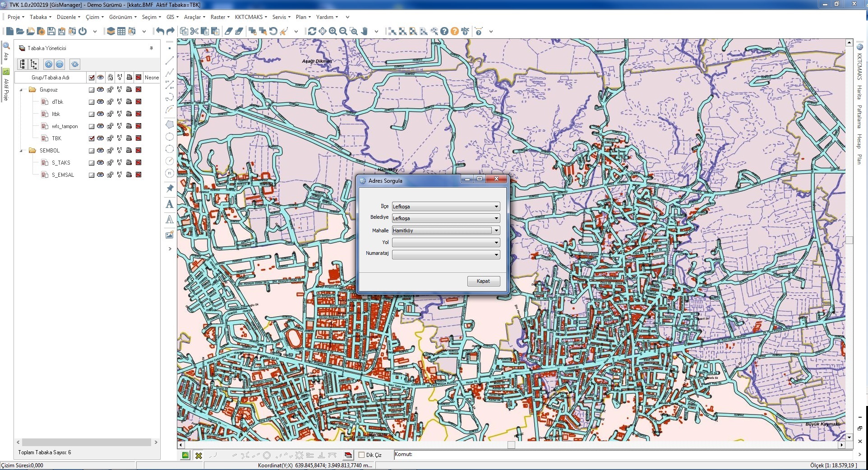Click the Redo arrow icon
The image size is (868, 470).
[x=171, y=31]
